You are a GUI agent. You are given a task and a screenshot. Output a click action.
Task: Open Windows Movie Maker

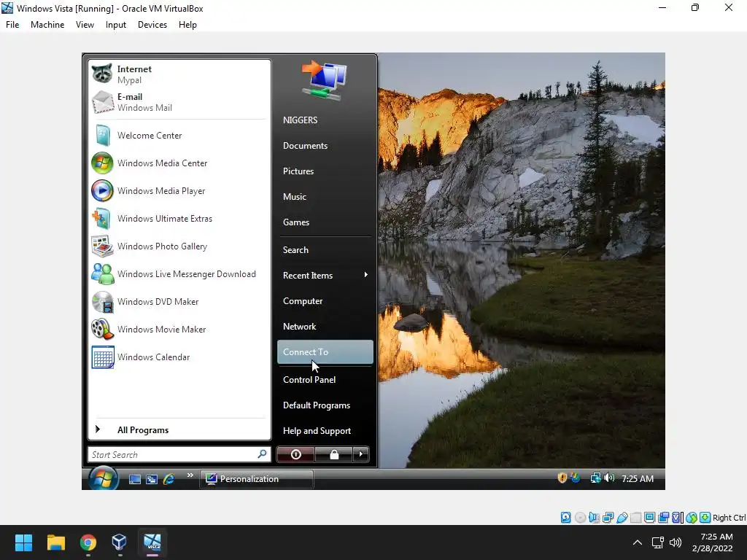[179, 329]
